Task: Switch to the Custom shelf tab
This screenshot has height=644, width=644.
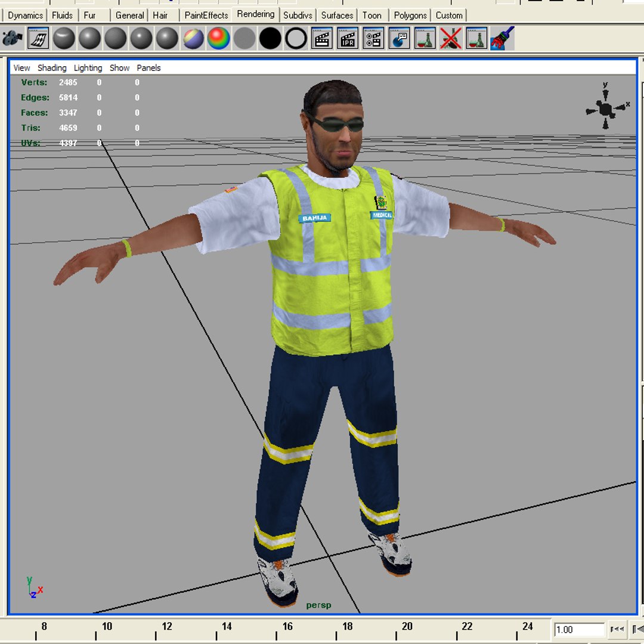Action: coord(449,16)
